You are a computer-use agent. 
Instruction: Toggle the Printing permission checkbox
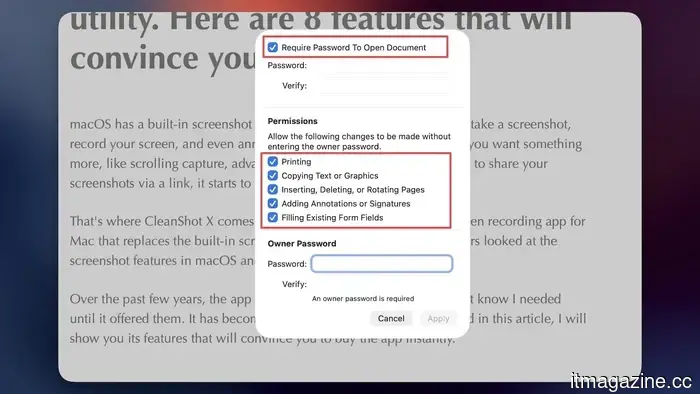click(x=273, y=162)
